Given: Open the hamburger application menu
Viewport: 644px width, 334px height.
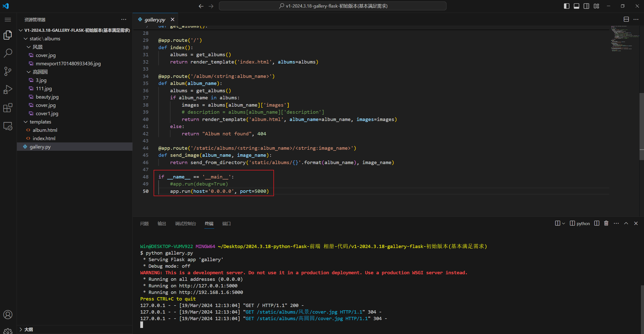Looking at the screenshot, I should tap(8, 20).
